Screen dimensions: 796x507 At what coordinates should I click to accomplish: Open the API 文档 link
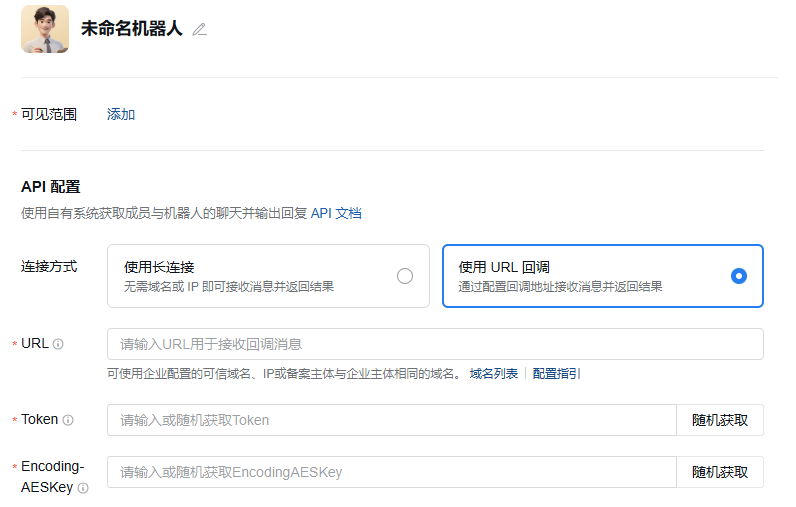tap(336, 212)
